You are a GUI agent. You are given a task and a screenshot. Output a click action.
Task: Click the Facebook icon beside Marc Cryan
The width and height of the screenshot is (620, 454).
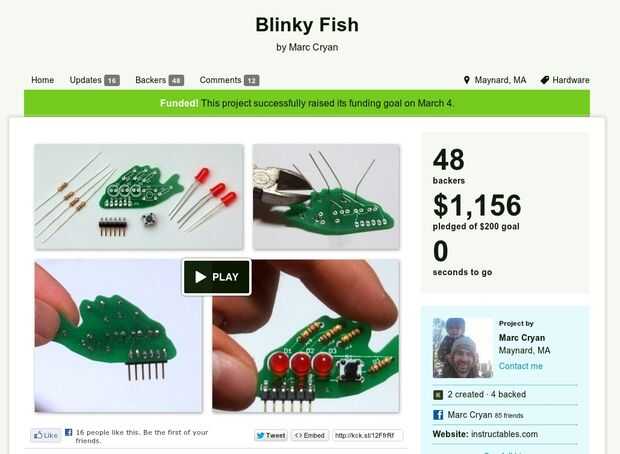point(438,415)
